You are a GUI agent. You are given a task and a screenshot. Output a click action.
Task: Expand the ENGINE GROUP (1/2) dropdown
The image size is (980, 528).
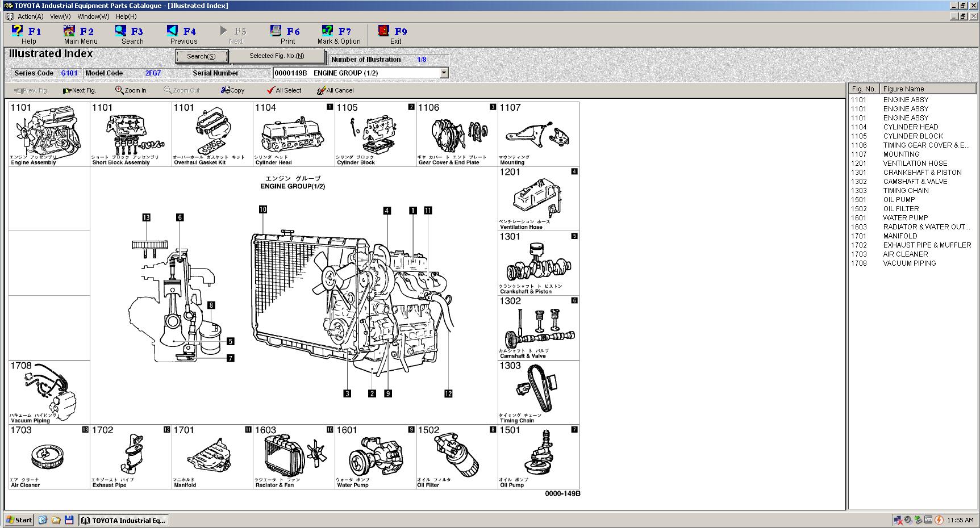[x=444, y=73]
